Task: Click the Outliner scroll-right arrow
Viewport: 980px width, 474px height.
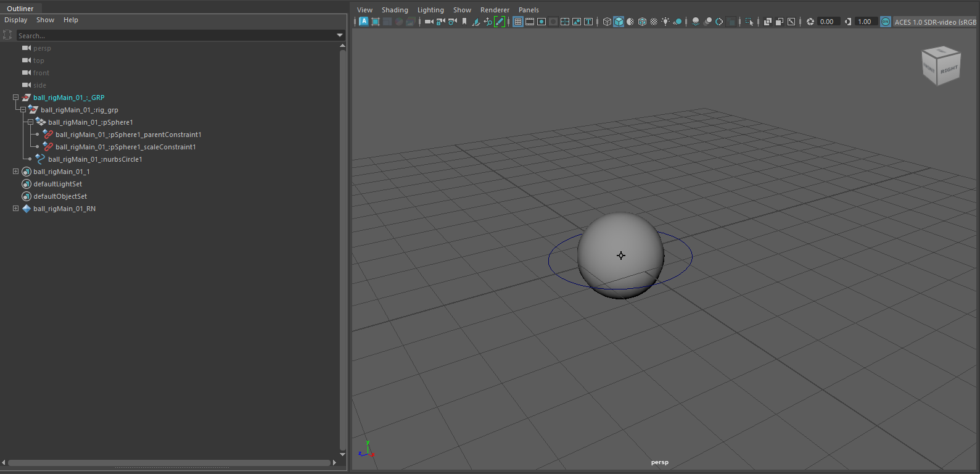Action: point(334,462)
